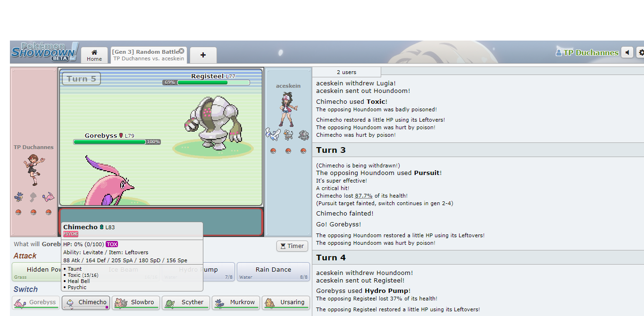
Task: Click the Turn 5 indicator
Action: click(81, 79)
